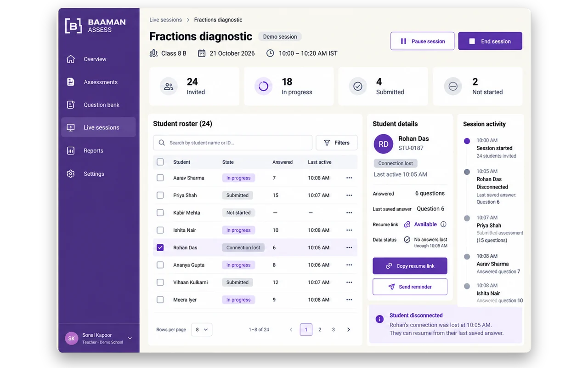Click the clock icon beside session time
588x368 pixels.
click(x=270, y=53)
